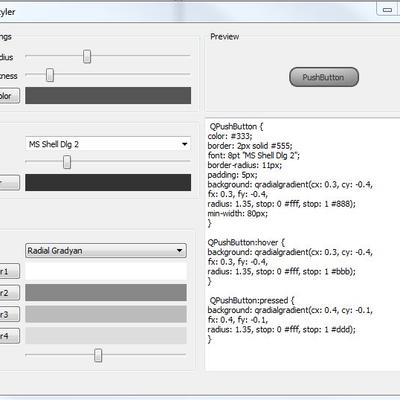Click the near-black font color swatch

point(108,182)
